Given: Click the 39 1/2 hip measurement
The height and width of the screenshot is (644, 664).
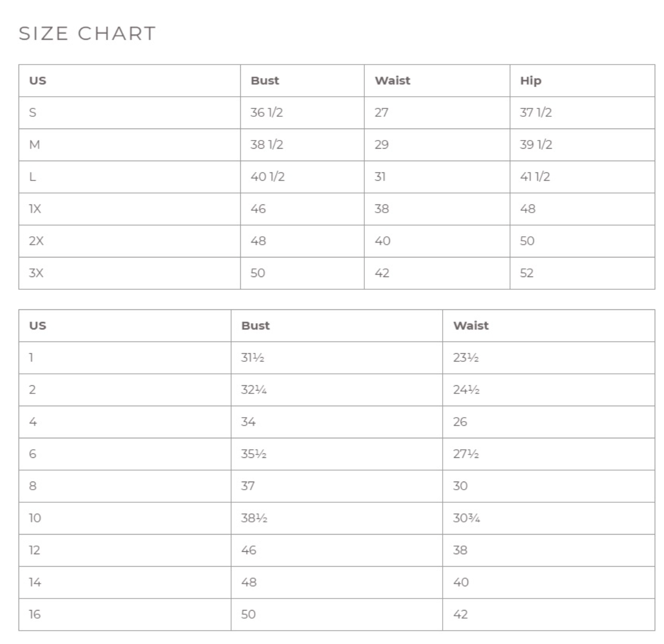Looking at the screenshot, I should coord(535,145).
